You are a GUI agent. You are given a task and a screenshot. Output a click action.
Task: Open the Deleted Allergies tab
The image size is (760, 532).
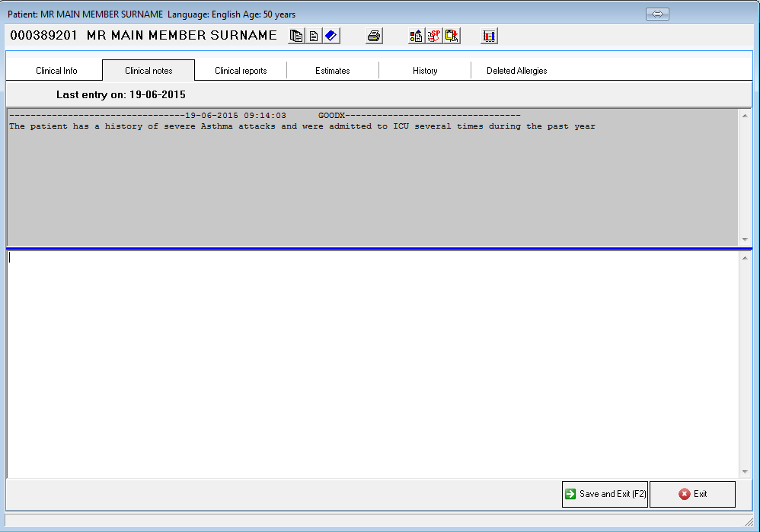(x=516, y=71)
